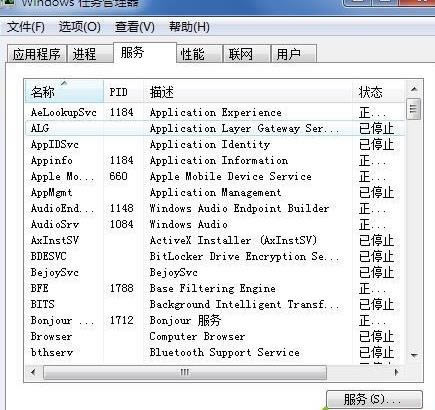Select the AeLookupSvc service row

215,112
